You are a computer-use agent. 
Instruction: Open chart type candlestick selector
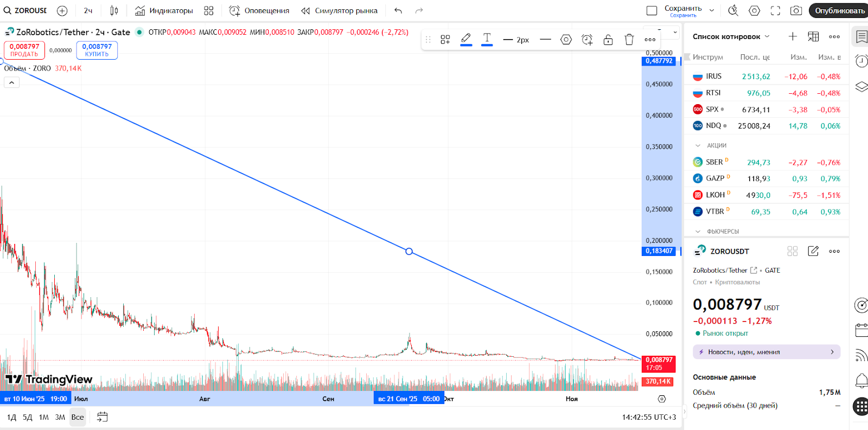click(114, 10)
